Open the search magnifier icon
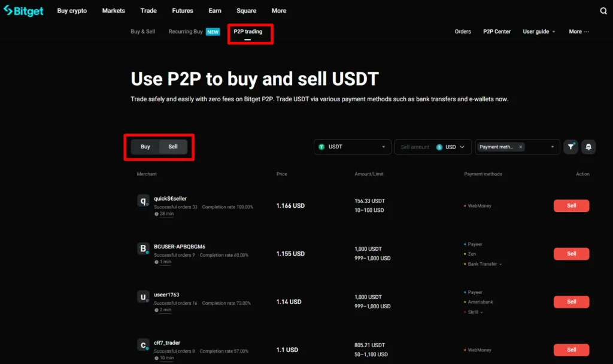Image resolution: width=613 pixels, height=364 pixels. pos(603,11)
